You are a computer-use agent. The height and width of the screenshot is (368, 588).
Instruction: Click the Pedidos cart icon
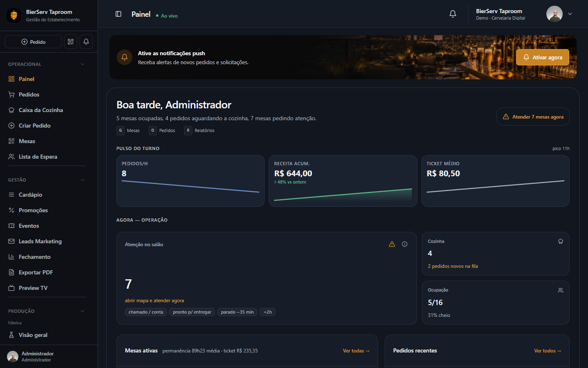click(11, 94)
